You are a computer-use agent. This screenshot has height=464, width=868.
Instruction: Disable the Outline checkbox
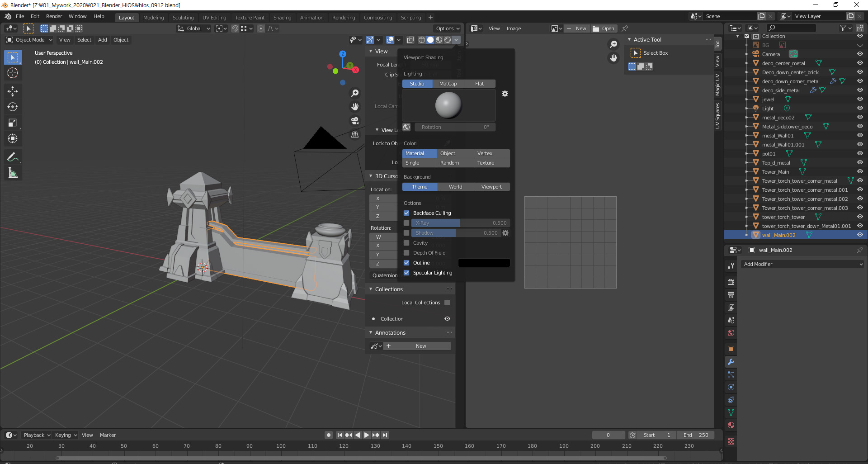tap(406, 263)
